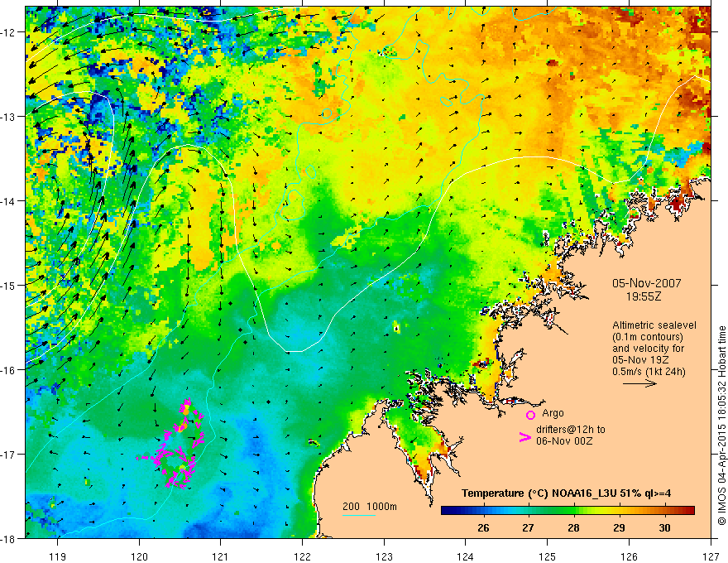Click the 'Altimetric sealevel' text line
The image size is (728, 563).
[x=654, y=325]
